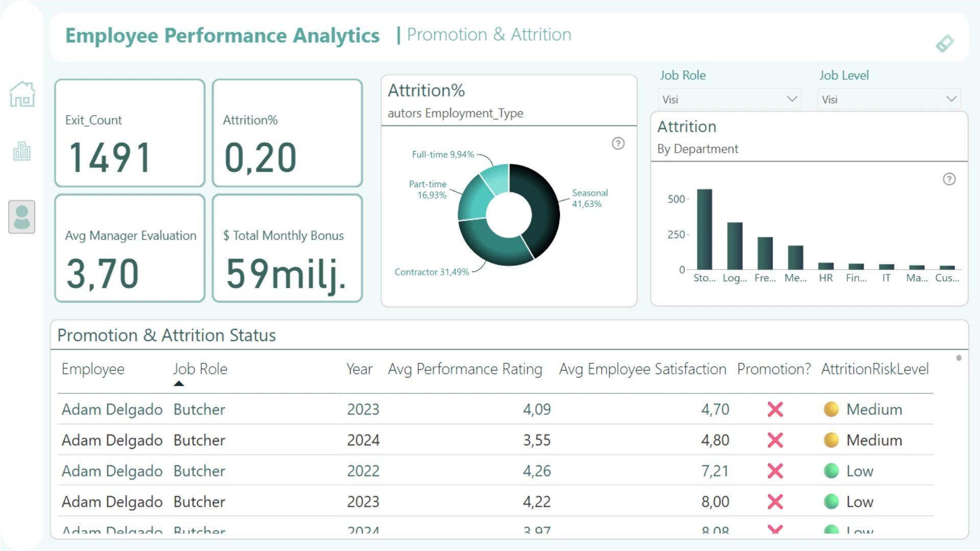
Task: Toggle sort arrow on Job Role column
Action: (179, 384)
